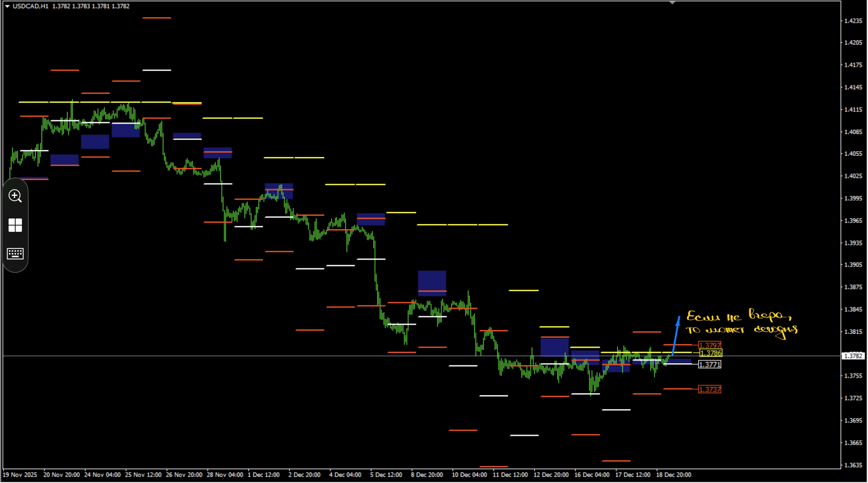Click the USDCAD,H1 symbol title text
Viewport: 868px width, 483px height.
tap(31, 6)
